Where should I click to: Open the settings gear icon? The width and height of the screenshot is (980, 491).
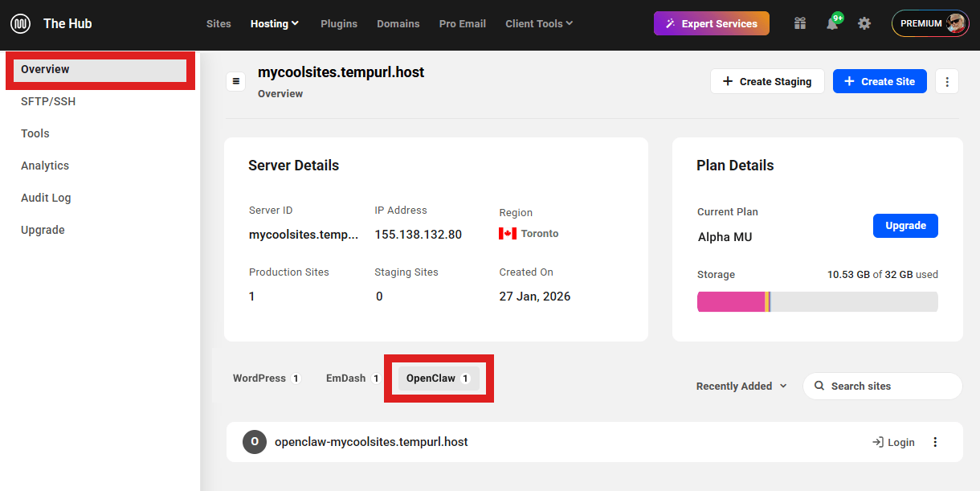[864, 23]
